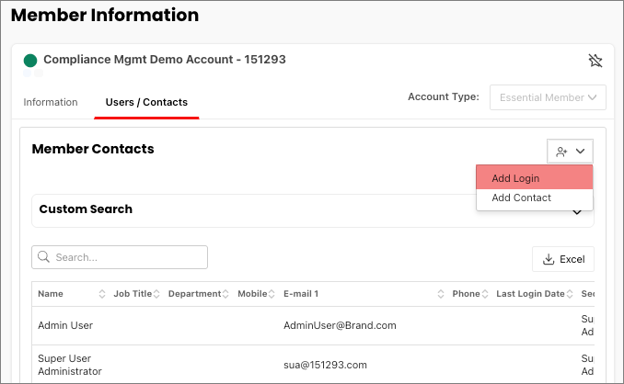Click the green account status indicator

pyautogui.click(x=30, y=60)
